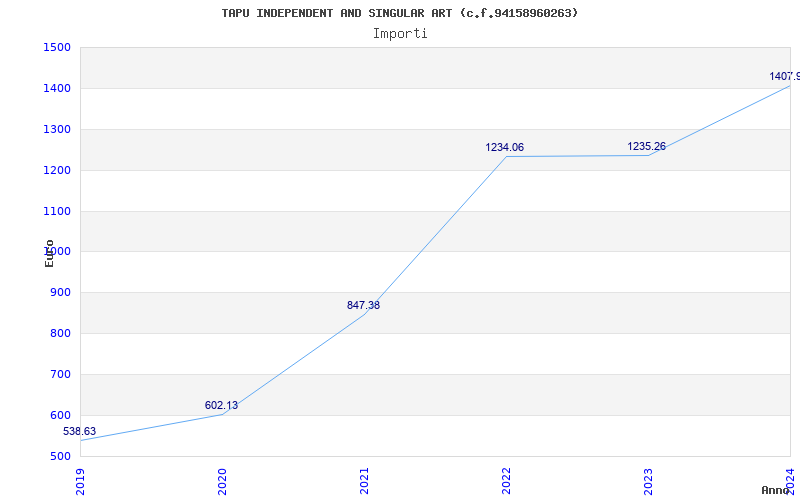This screenshot has width=800, height=500.
Task: Select the chart title TAPU INDEPENDENT AND SINGULAR ART
Action: [399, 13]
